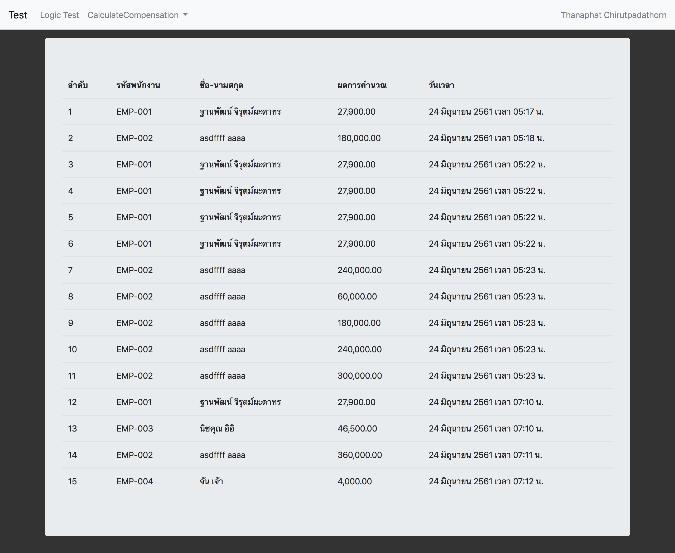Click the วันเวลา column header
The width and height of the screenshot is (675, 553).
[441, 85]
